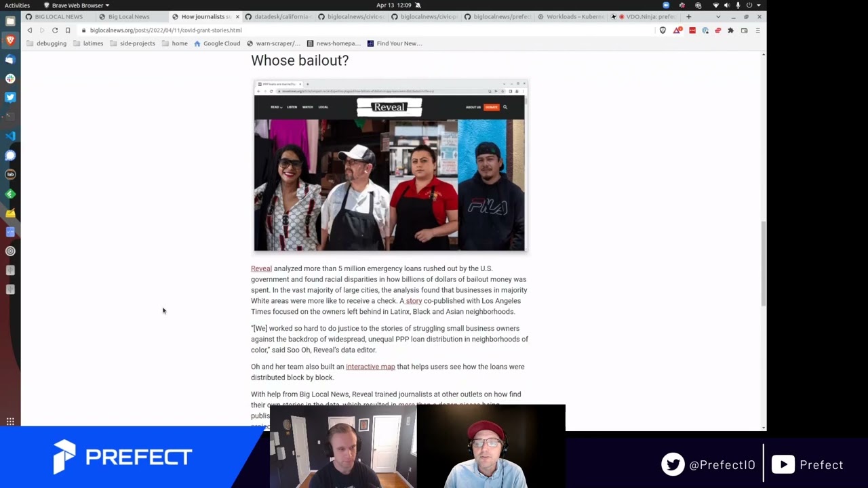The height and width of the screenshot is (488, 868).
Task: Open Visual Studio Code in dock
Action: tap(10, 136)
